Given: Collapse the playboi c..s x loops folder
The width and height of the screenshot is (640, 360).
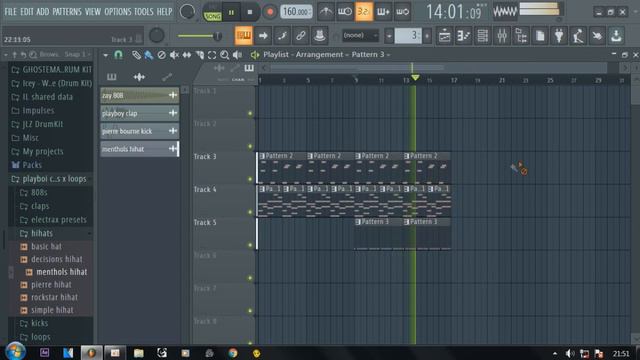Looking at the screenshot, I should coord(49,179).
